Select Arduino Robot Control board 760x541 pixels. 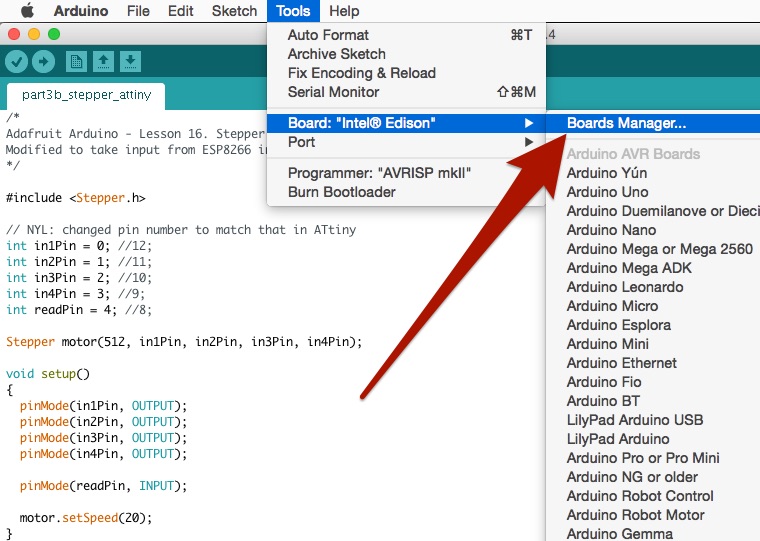[x=653, y=496]
